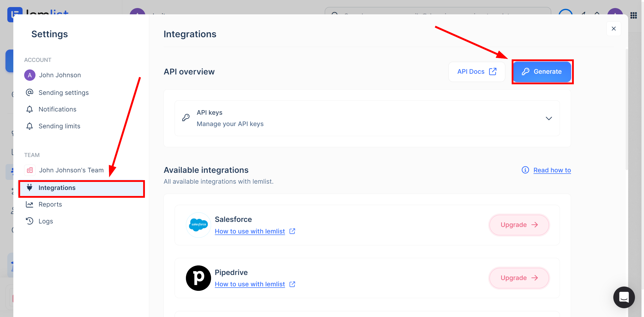This screenshot has width=644, height=317.
Task: Click the external link icon in API Docs button
Action: pos(493,71)
